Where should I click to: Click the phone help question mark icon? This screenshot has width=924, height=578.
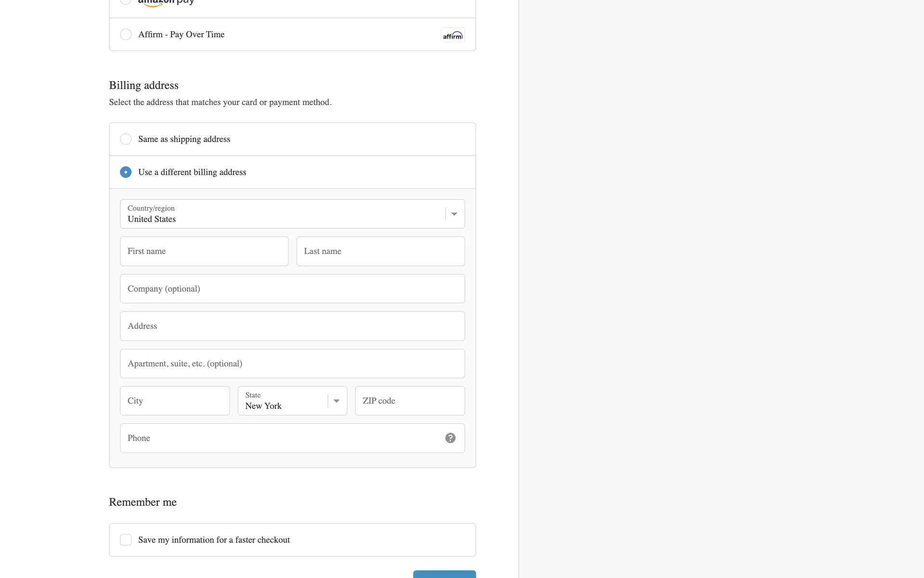pyautogui.click(x=450, y=438)
